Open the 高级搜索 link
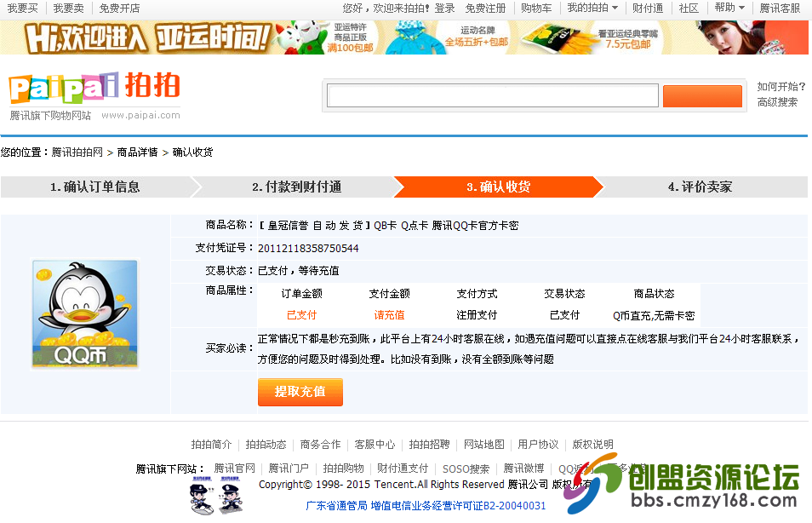The width and height of the screenshot is (812, 523). 777,102
